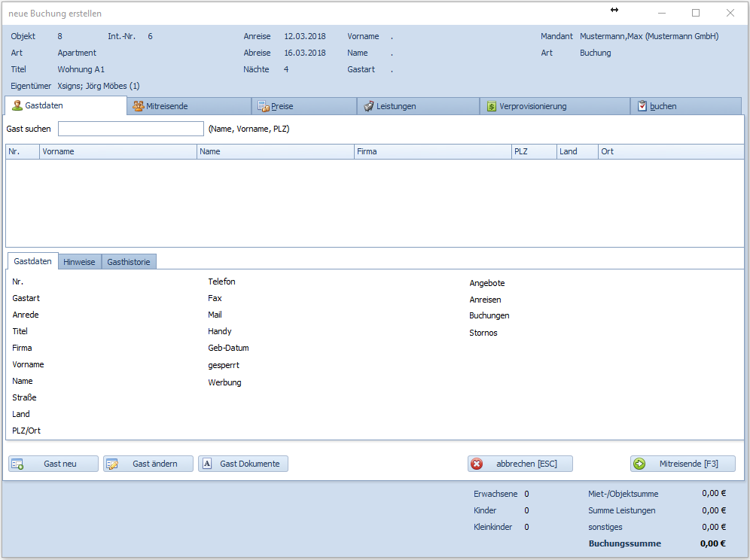Viewport: 750px width, 560px height.
Task: Click the Anreise label
Action: (257, 36)
